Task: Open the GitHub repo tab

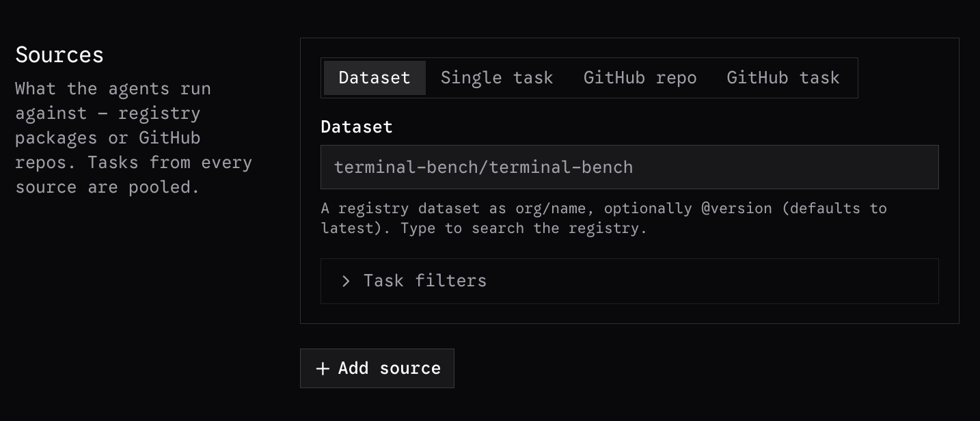Action: 640,78
